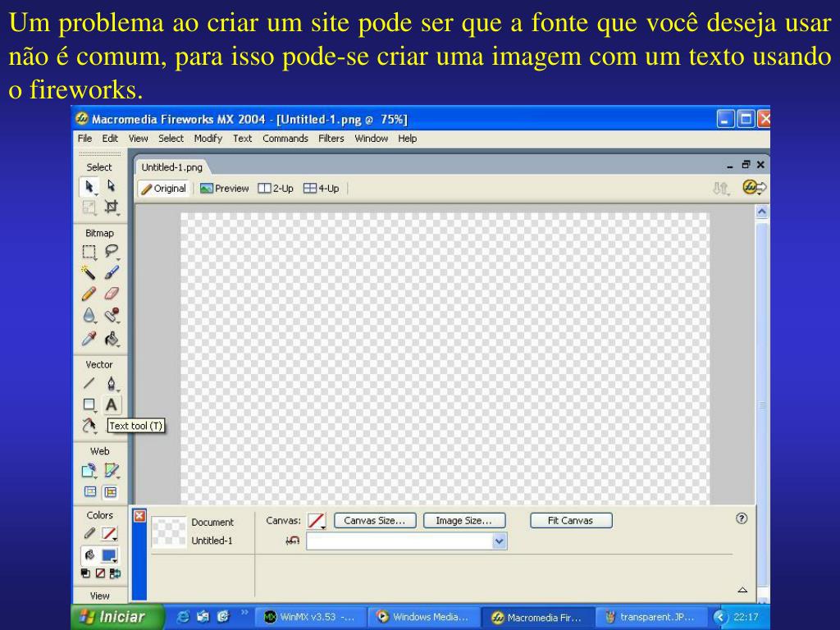840x630 pixels.
Task: Open the Commands menu
Action: pyautogui.click(x=285, y=138)
